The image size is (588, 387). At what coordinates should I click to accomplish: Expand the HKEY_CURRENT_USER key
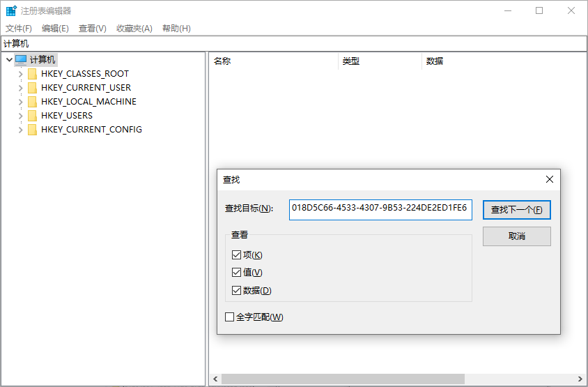point(21,88)
